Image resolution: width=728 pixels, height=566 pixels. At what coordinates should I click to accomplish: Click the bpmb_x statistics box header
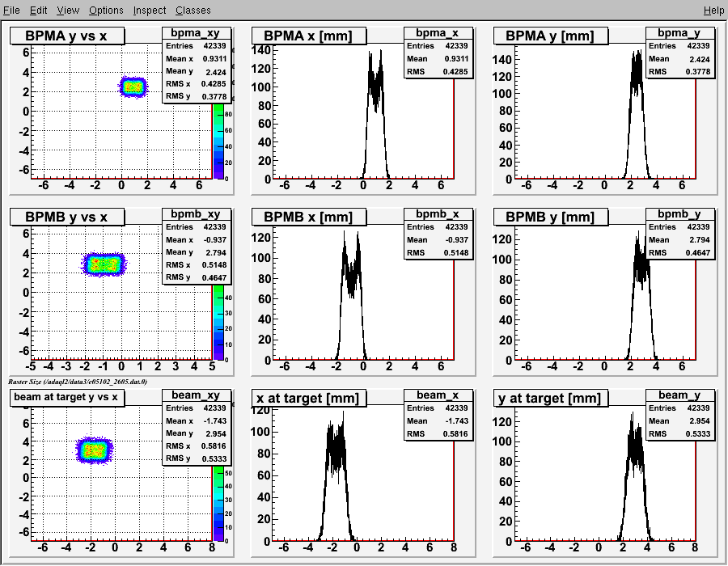[438, 214]
